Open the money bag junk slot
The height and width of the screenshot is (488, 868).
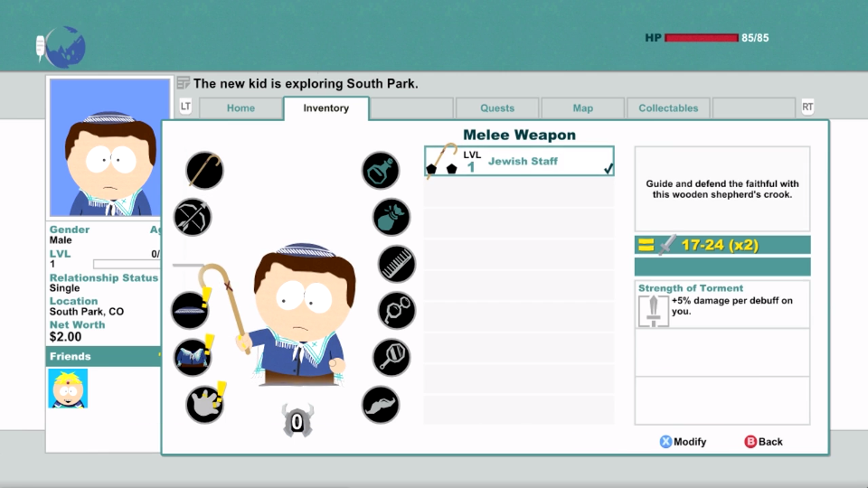point(392,217)
